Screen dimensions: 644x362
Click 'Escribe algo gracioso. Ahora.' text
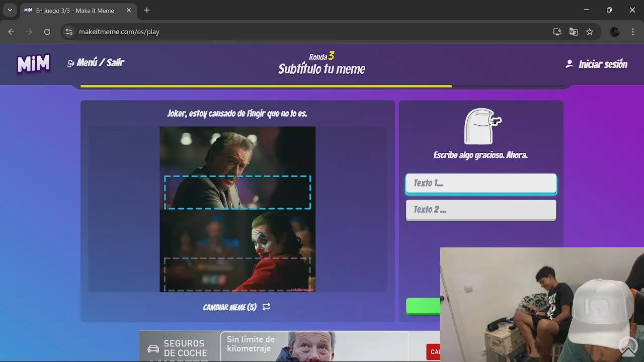click(x=480, y=155)
